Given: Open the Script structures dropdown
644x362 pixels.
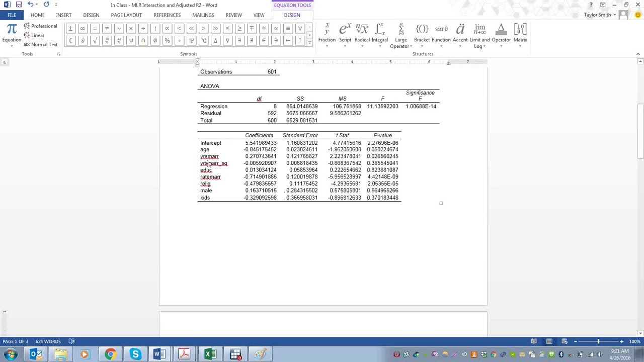Looking at the screenshot, I should click(345, 36).
